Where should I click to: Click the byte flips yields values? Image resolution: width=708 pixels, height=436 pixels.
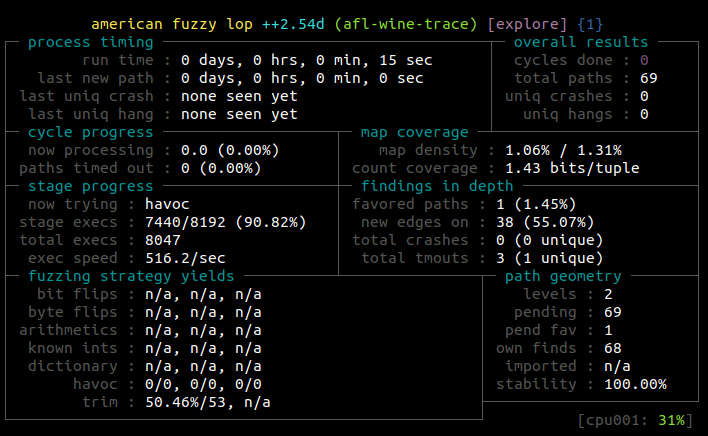[x=203, y=312]
